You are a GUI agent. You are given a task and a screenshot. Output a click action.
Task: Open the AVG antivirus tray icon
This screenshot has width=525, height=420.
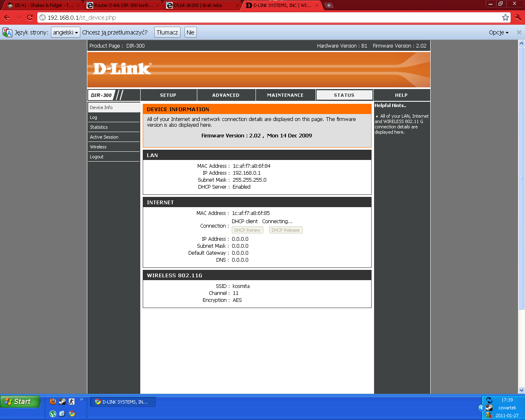[489, 415]
